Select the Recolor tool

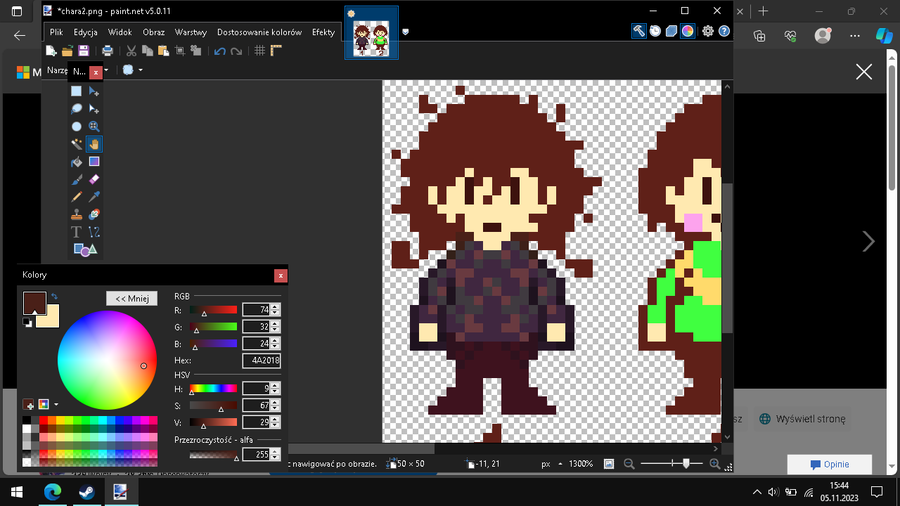click(94, 215)
